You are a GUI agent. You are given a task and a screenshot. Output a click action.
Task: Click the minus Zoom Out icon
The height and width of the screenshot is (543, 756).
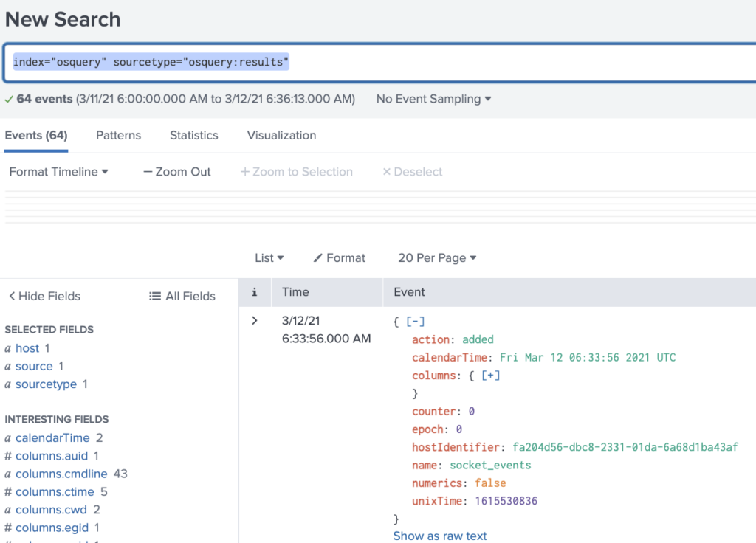tap(148, 171)
